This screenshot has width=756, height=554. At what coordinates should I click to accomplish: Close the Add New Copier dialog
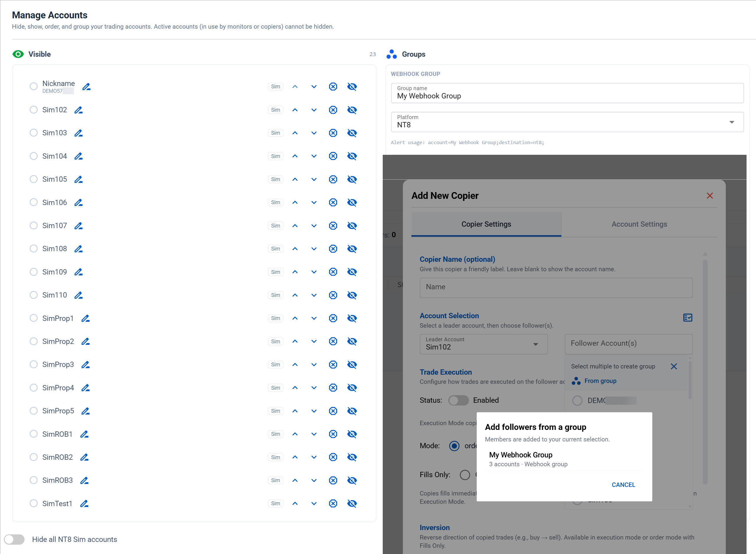(x=710, y=196)
